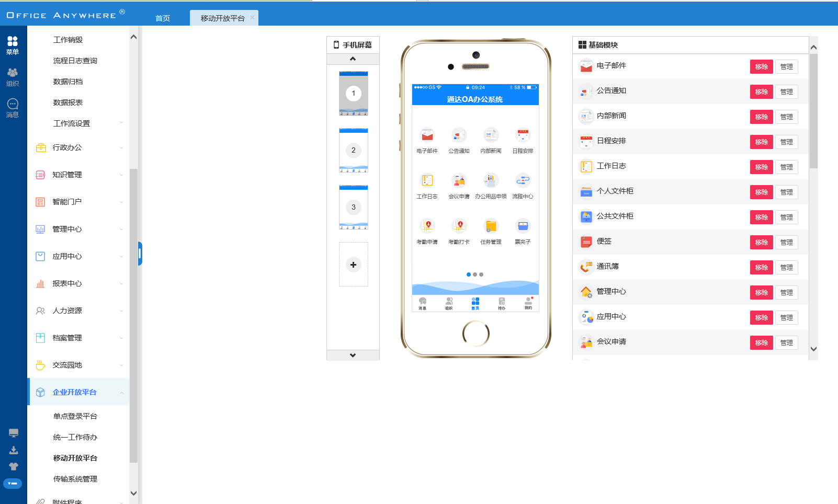Screen dimensions: 838x504
Task: Click the sidebar collapse handle
Action: point(140,254)
